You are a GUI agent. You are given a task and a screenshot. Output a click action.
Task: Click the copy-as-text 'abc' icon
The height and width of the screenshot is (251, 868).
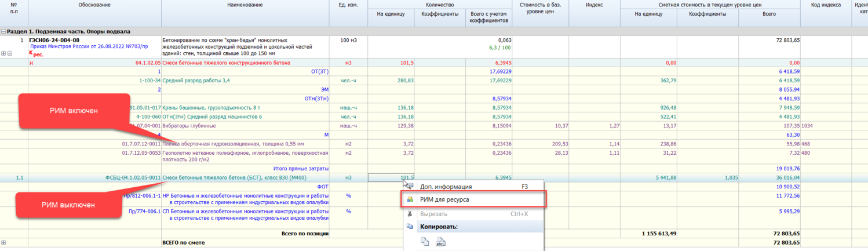click(440, 242)
